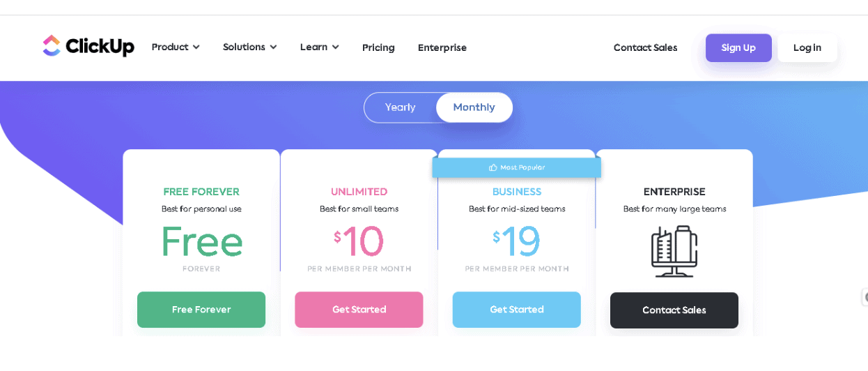Expand the Learn dropdown menu
Viewport: 868px width, 371px height.
[x=319, y=47]
